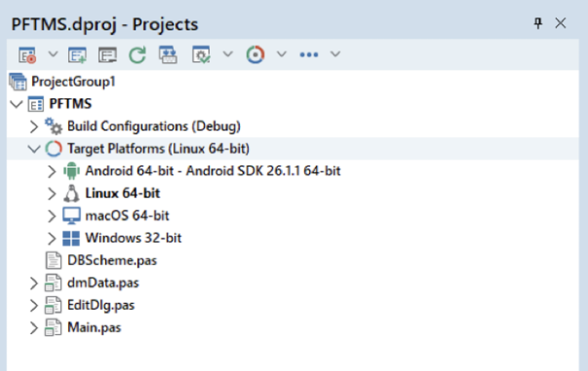Expand the macOS 64-bit platform node
The image size is (588, 371).
(x=52, y=217)
